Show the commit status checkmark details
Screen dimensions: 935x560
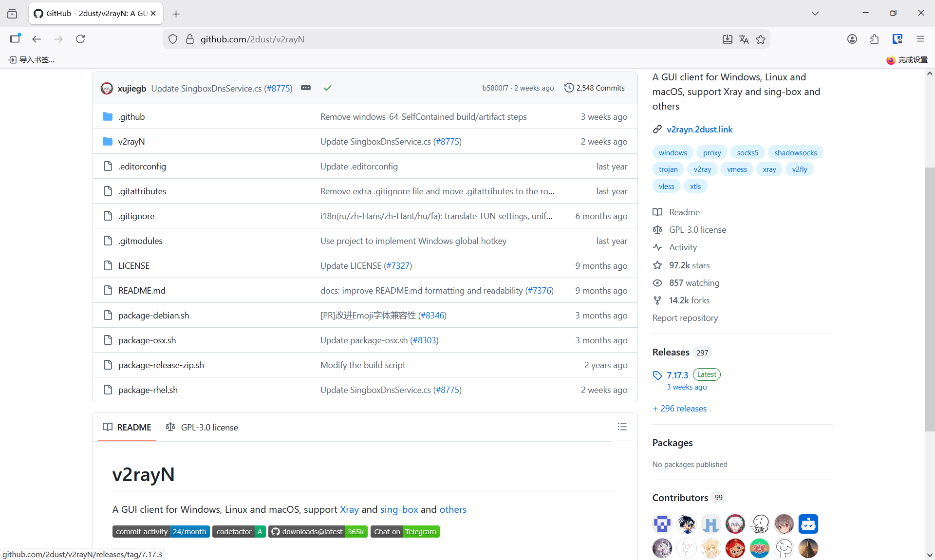coord(328,88)
